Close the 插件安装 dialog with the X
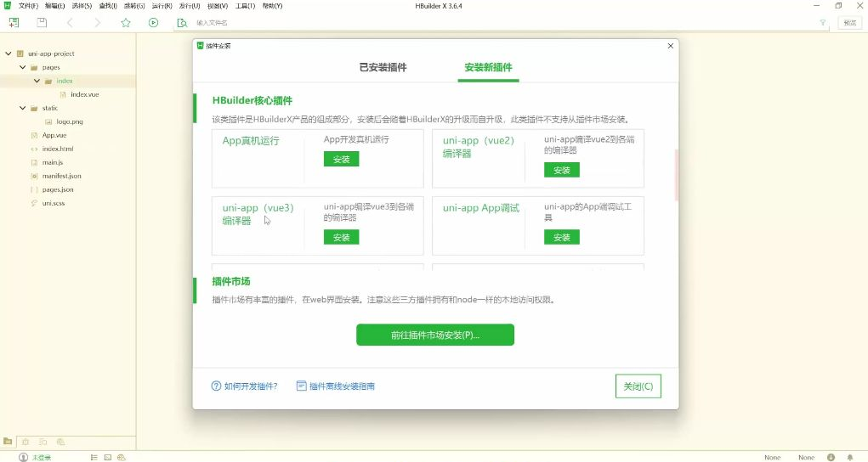Image resolution: width=868 pixels, height=462 pixels. click(671, 46)
